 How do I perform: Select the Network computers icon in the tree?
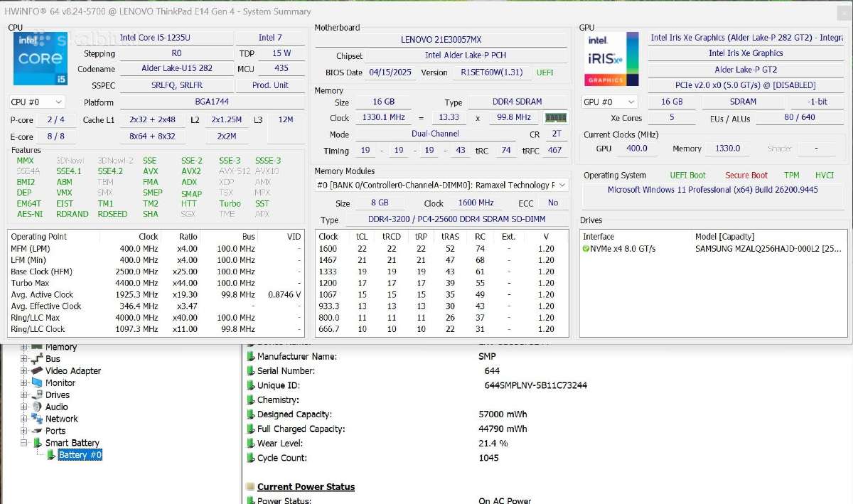36,419
